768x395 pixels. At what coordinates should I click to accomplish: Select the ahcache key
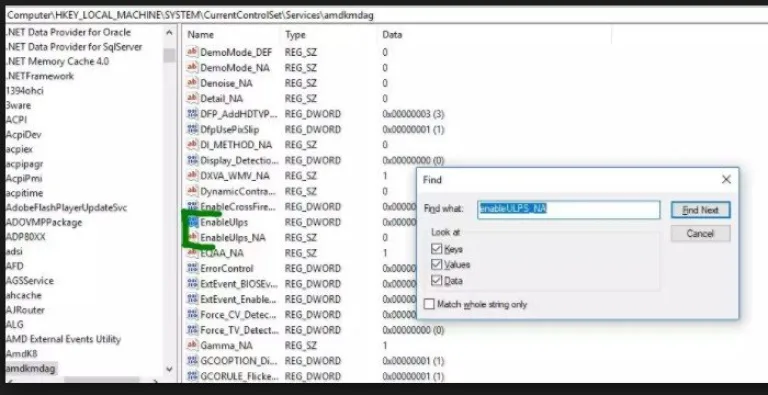coord(24,295)
